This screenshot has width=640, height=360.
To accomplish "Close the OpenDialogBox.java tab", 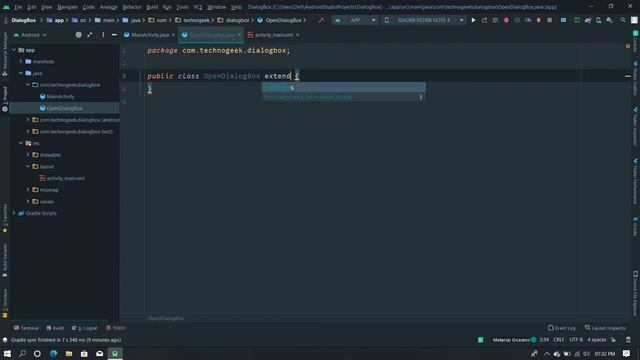I will 239,35.
